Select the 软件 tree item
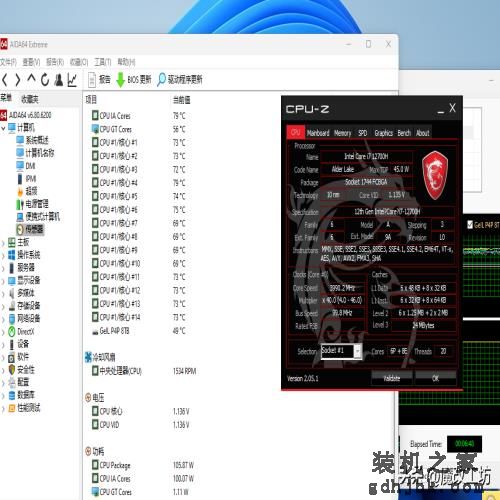Screen dimensions: 500x500 coord(19,357)
